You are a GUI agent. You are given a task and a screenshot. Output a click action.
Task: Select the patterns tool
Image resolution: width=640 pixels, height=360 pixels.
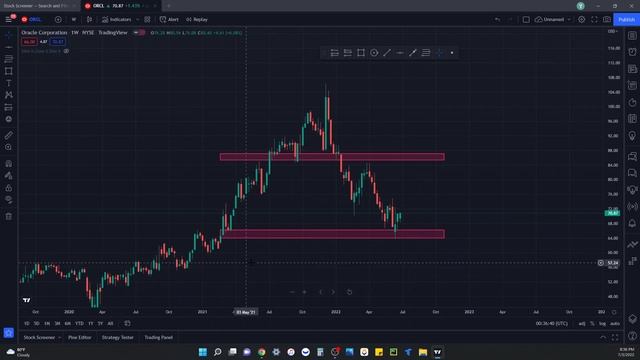coord(9,95)
